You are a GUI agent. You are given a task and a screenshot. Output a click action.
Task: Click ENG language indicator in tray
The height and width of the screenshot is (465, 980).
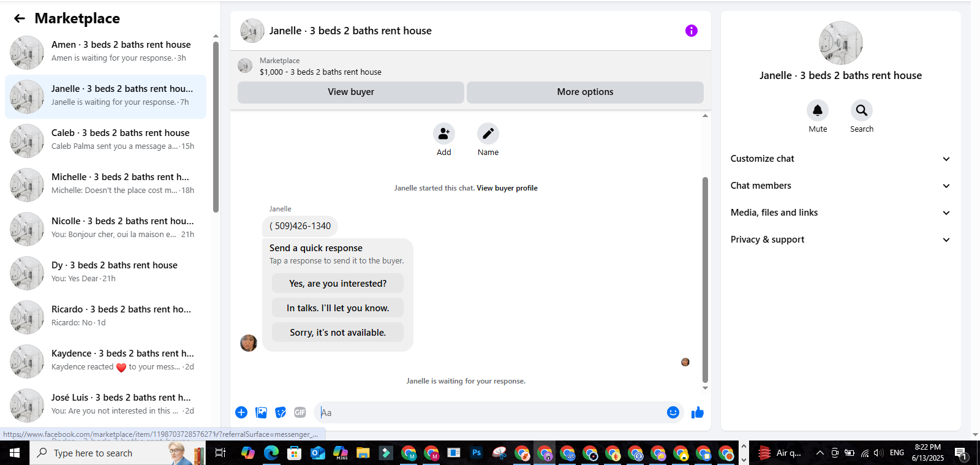[897, 453]
